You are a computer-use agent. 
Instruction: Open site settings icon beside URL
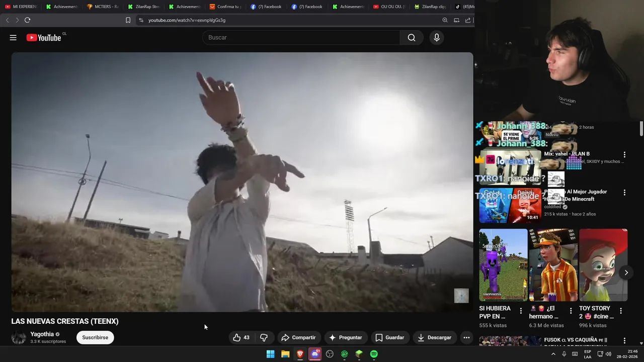pyautogui.click(x=141, y=20)
